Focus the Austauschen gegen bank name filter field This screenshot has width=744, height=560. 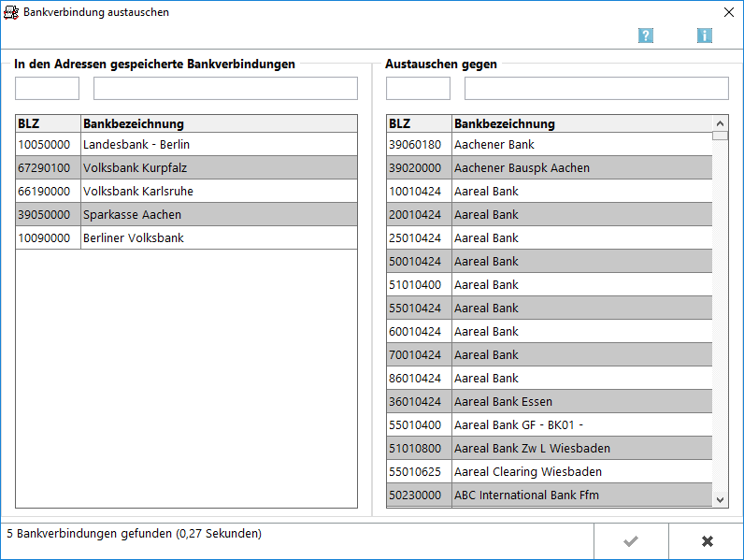coord(596,88)
